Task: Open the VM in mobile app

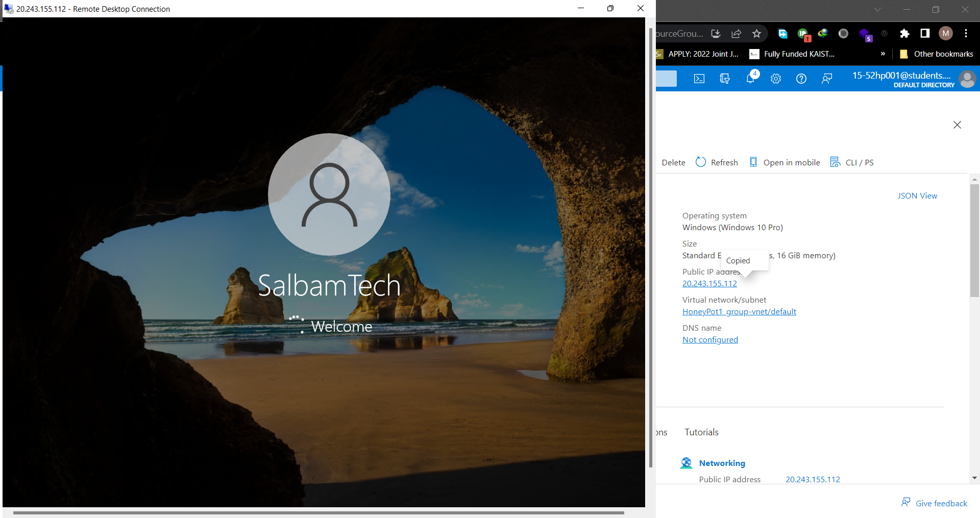Action: point(785,162)
